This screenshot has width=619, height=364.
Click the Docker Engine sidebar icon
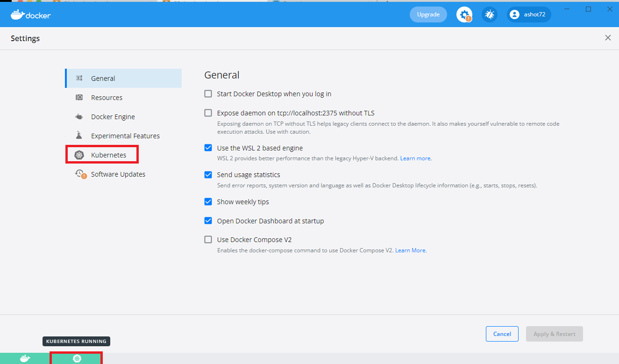[x=79, y=117]
